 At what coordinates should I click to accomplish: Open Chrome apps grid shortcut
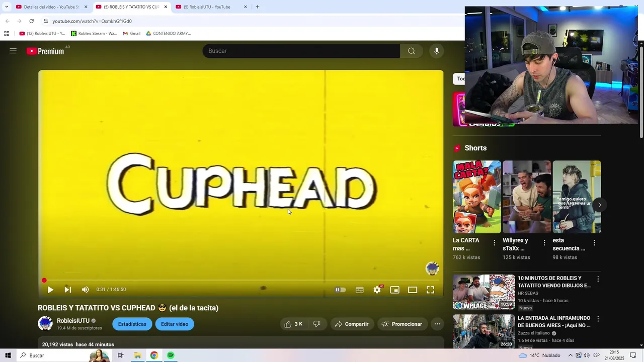click(7, 34)
